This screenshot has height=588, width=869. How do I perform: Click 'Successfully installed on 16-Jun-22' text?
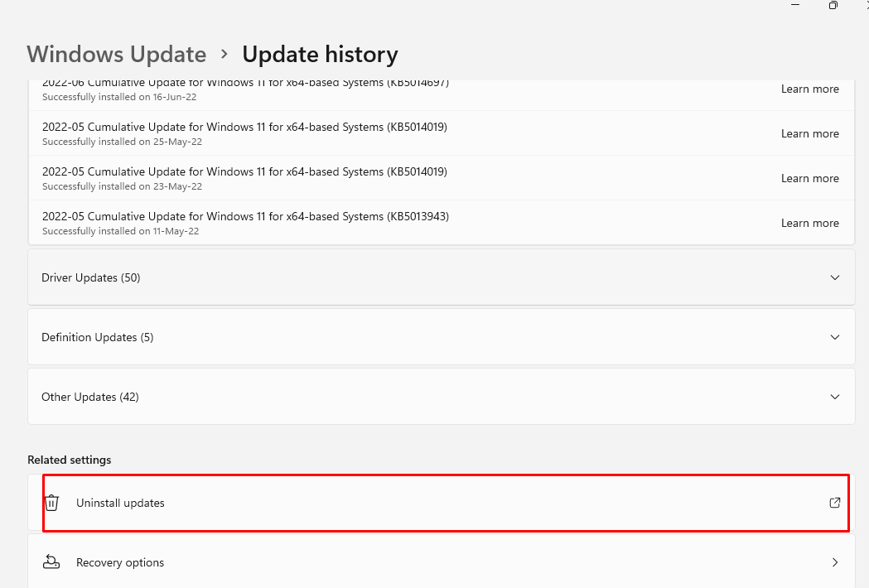pos(119,97)
